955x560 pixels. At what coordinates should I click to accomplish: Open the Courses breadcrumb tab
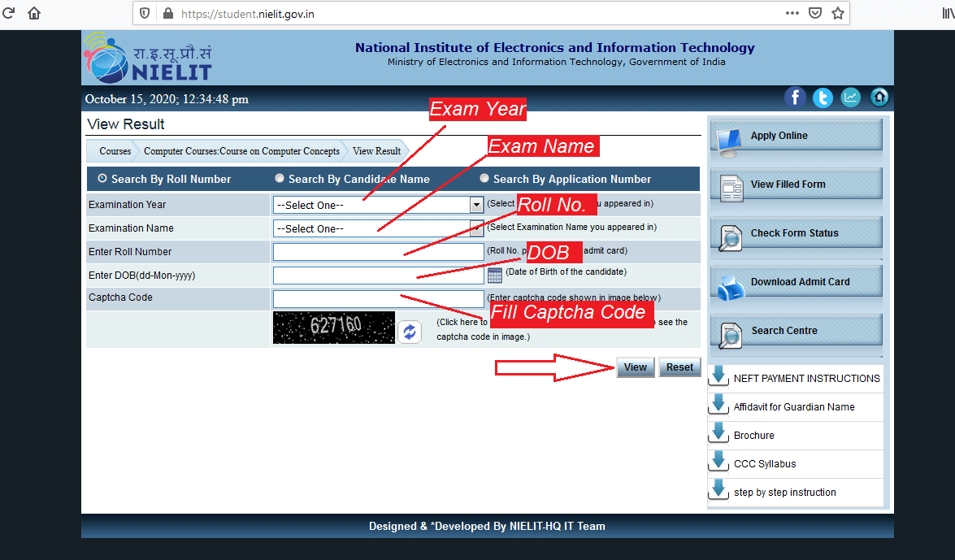coord(115,151)
